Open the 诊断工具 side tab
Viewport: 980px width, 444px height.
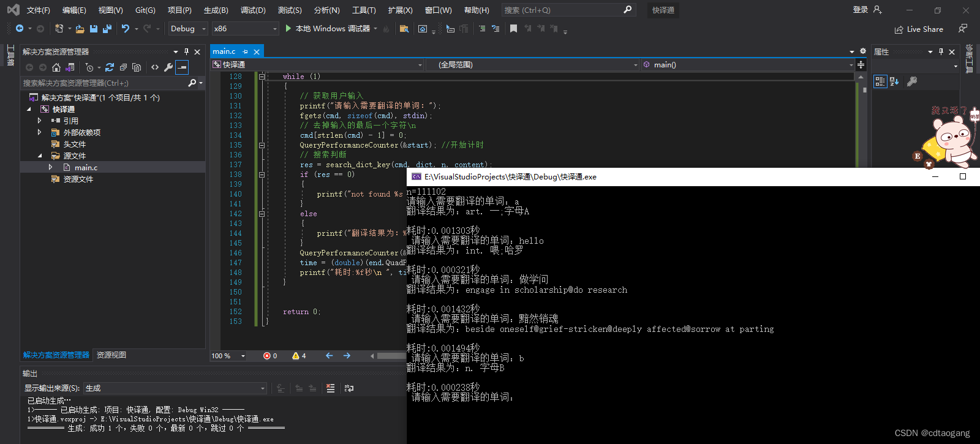[x=969, y=59]
